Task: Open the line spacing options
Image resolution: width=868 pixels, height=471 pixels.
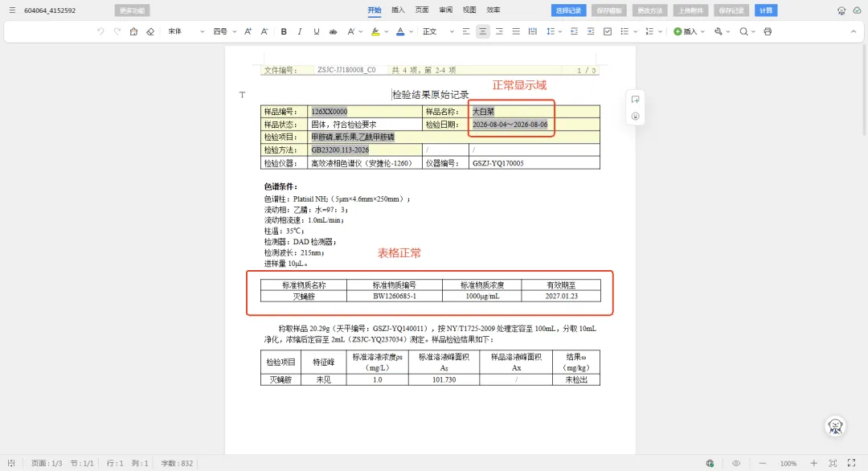Action: [554, 31]
